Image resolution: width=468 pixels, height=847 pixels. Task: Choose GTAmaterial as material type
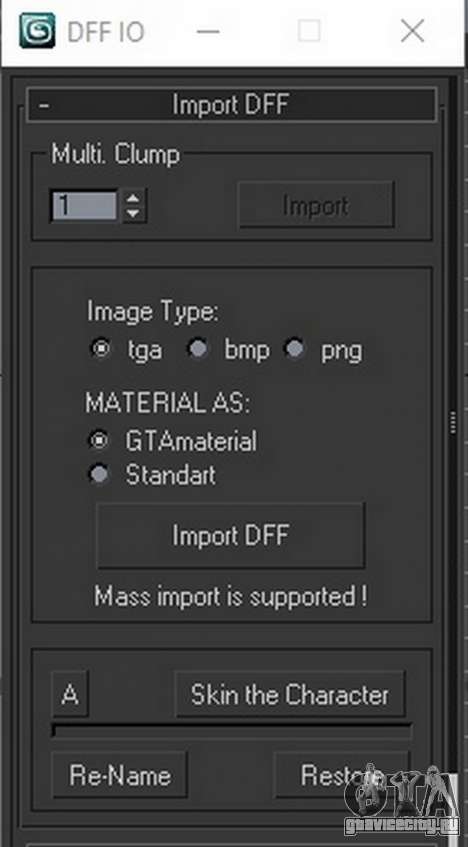98,441
